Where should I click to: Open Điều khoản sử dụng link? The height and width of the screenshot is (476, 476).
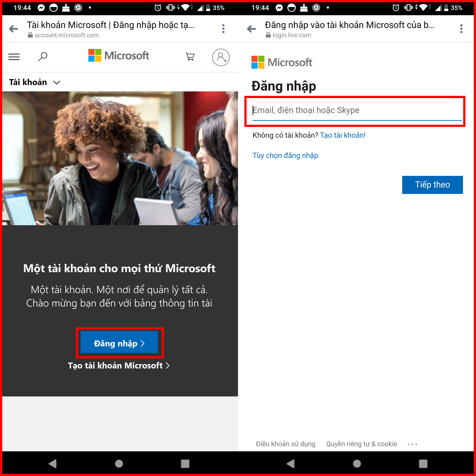(x=286, y=444)
